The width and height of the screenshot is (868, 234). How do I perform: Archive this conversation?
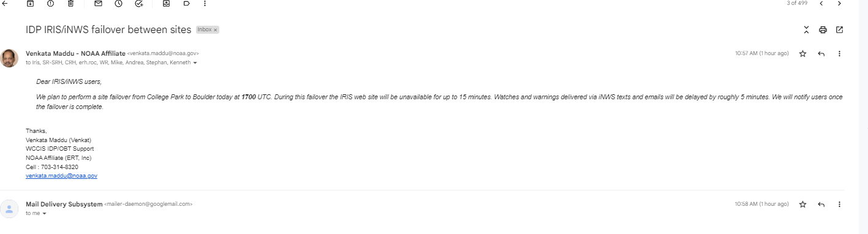(x=30, y=3)
